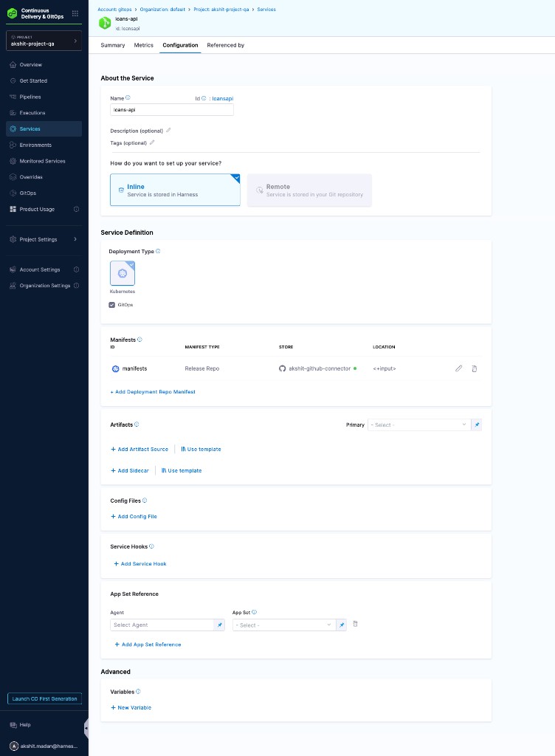The image size is (555, 756).
Task: Switch to the Referenced by tab
Action: coord(225,45)
